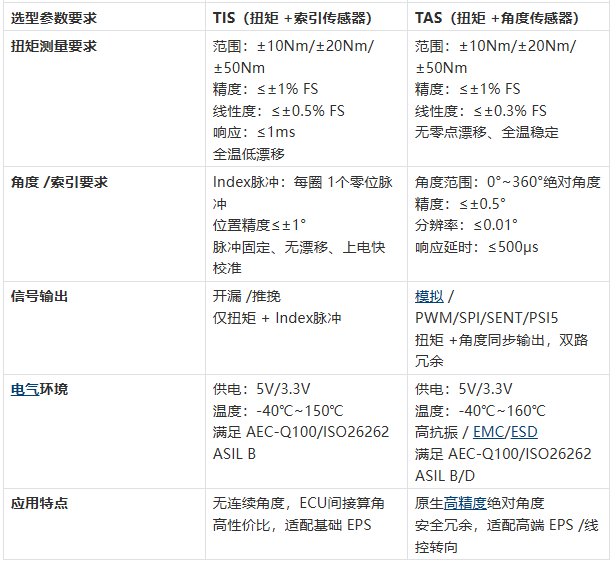Click the 响应延时 ≤500μs text
Viewport: 613px width, 562px height.
(x=477, y=247)
